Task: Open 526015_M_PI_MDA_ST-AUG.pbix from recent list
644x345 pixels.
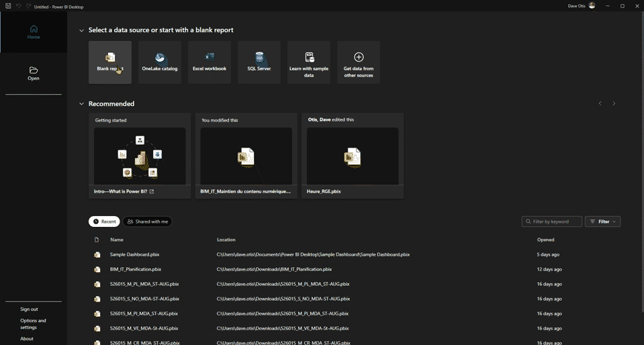Action: point(144,313)
